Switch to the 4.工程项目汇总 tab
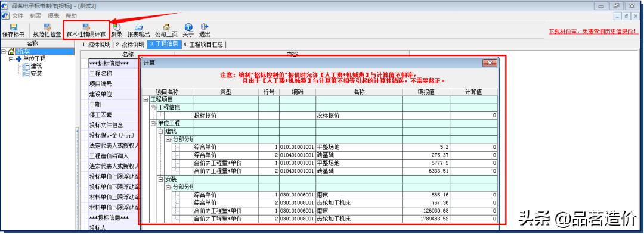The width and height of the screenshot is (644, 234). pyautogui.click(x=203, y=44)
